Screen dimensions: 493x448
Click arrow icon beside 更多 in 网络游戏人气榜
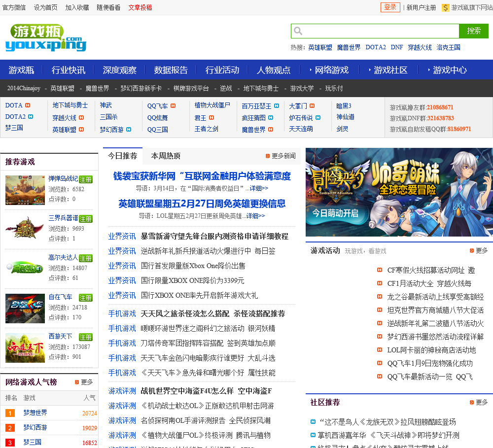(x=77, y=382)
